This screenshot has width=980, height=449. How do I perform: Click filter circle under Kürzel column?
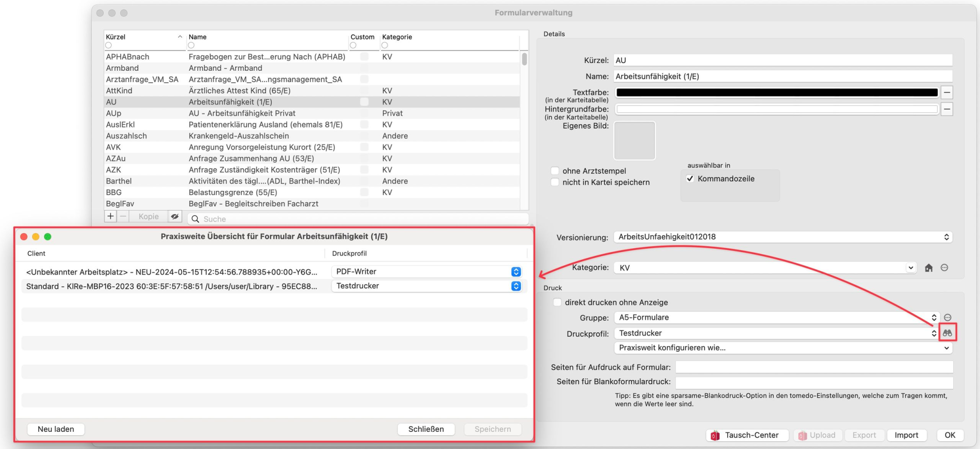click(x=109, y=45)
